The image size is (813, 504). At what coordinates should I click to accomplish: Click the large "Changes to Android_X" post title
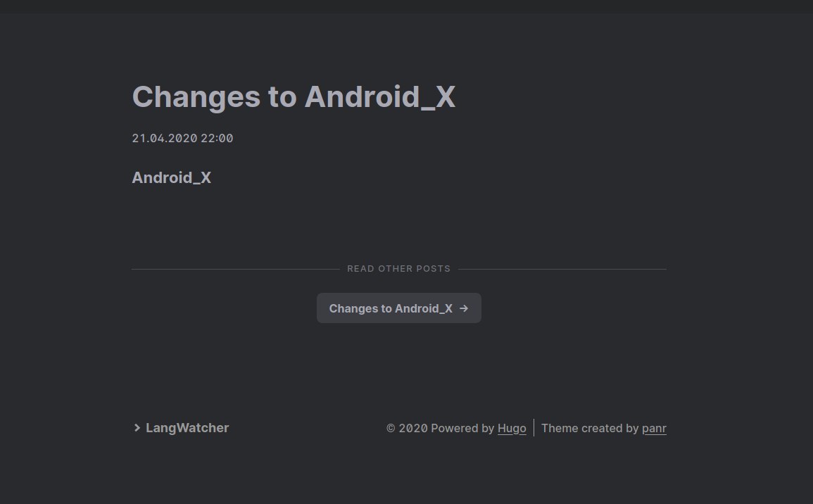coord(294,97)
